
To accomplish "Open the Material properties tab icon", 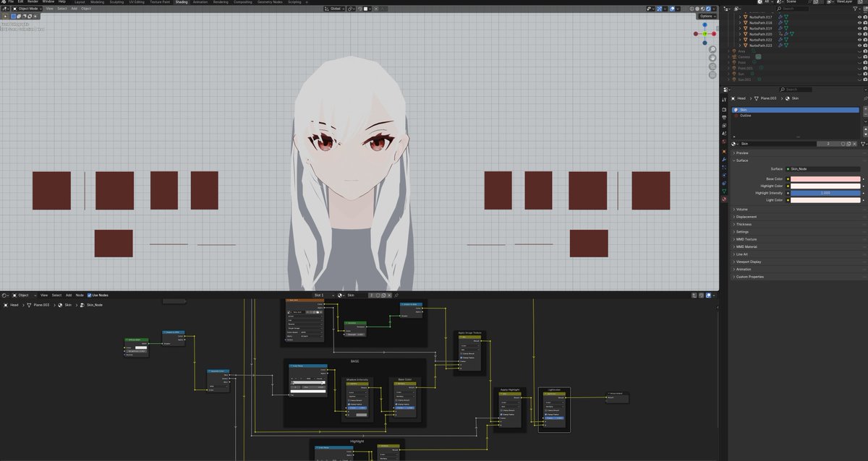I will (x=724, y=199).
